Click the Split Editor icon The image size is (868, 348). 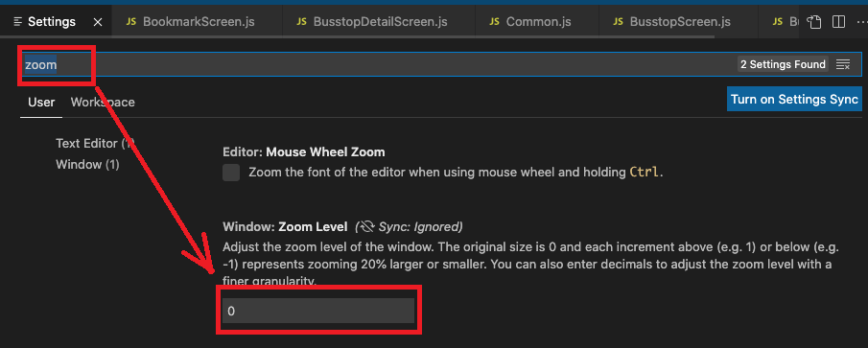(x=838, y=22)
